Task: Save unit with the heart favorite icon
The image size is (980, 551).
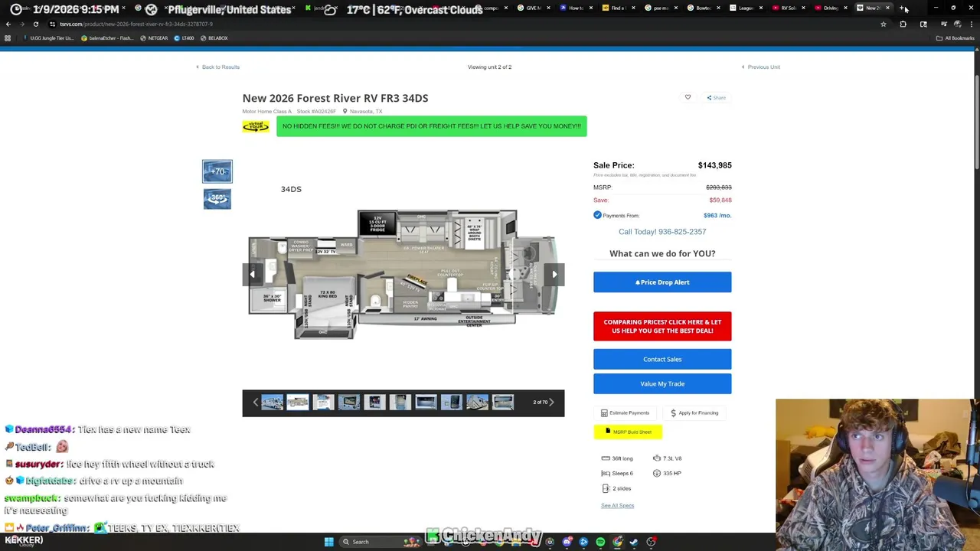Action: click(x=688, y=97)
